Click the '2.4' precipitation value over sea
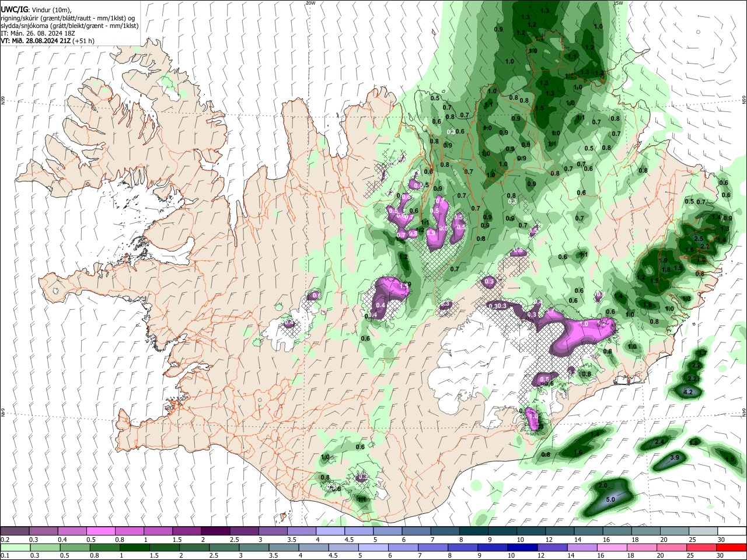 pos(659,442)
